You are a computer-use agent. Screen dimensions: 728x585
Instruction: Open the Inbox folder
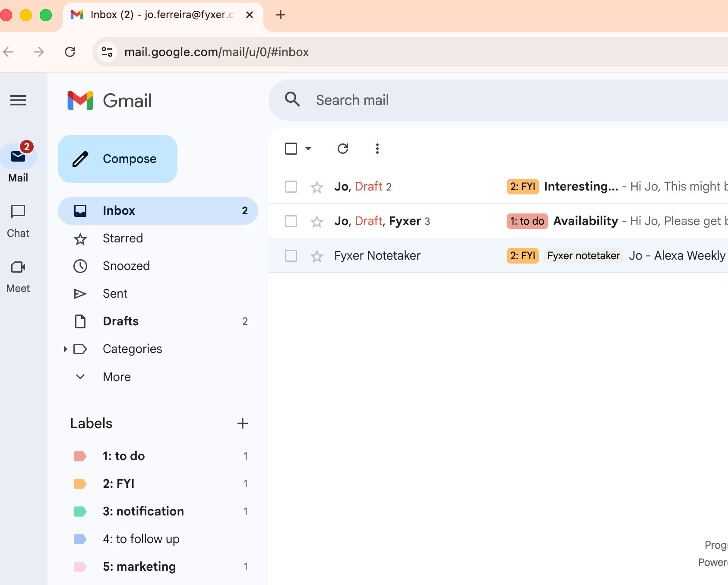point(158,211)
